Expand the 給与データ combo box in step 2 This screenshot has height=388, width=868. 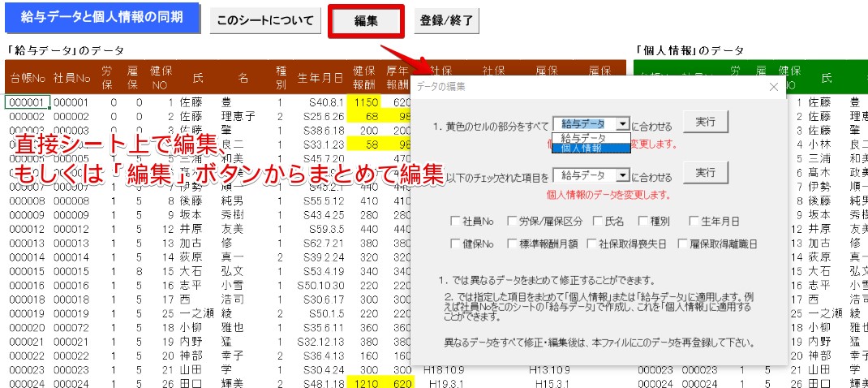coord(624,175)
